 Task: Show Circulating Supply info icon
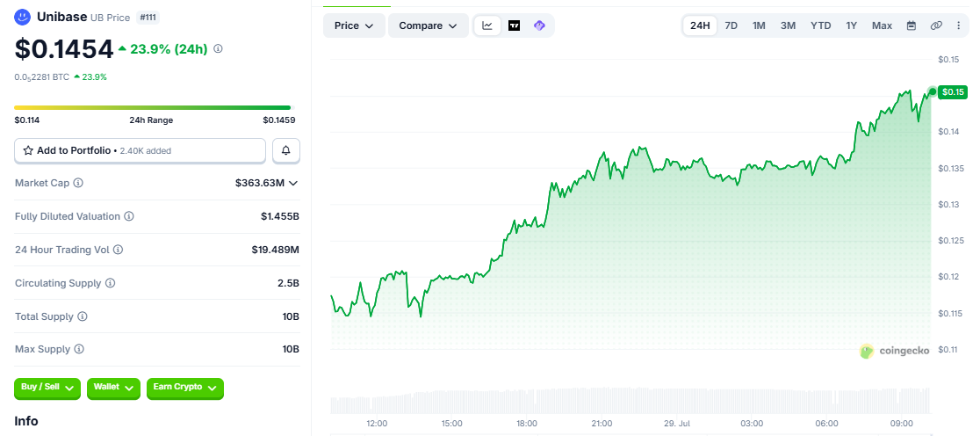coord(110,283)
